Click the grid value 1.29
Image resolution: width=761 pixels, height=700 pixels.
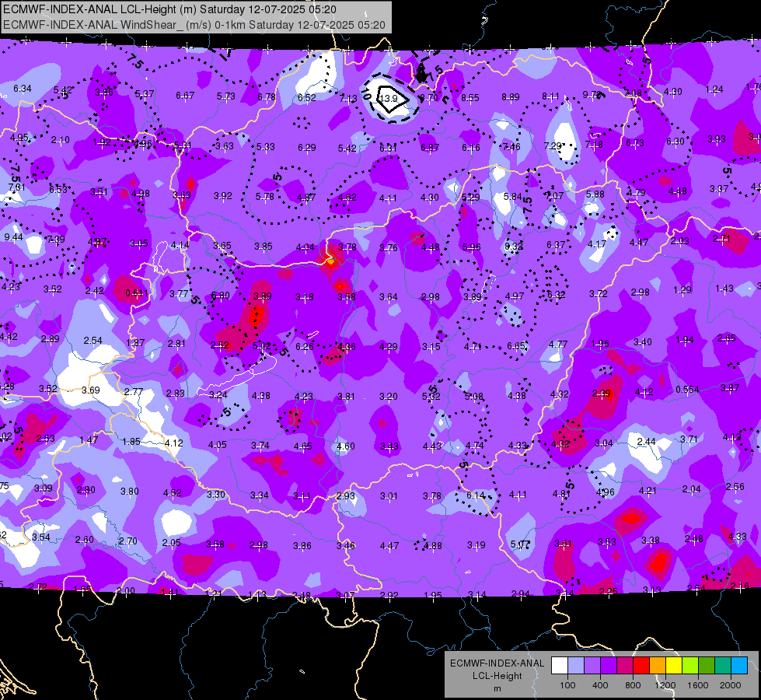point(682,290)
